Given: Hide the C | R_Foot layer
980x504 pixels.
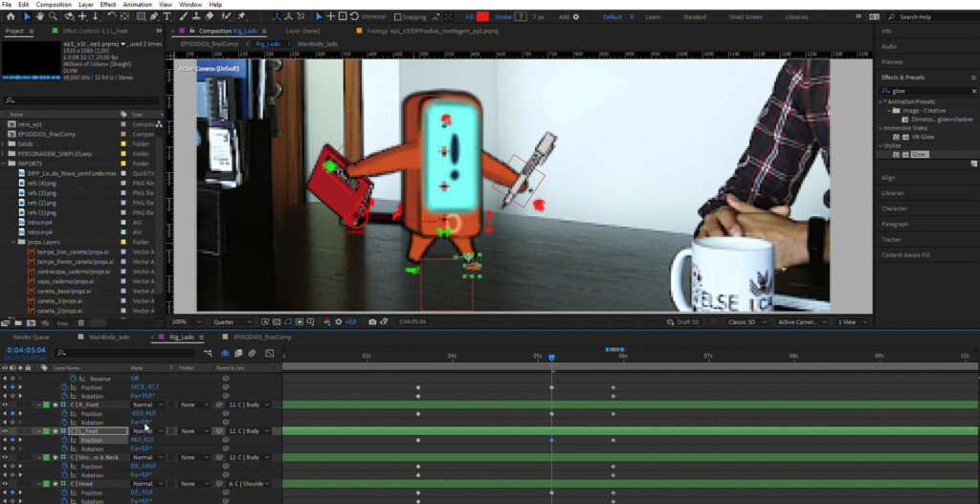Looking at the screenshot, I should pos(5,405).
